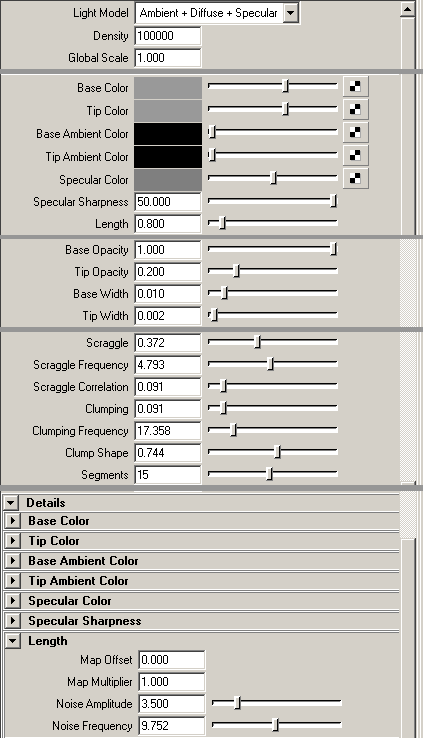This screenshot has height=738, width=423.
Task: Click the Base Width value field
Action: 168,294
